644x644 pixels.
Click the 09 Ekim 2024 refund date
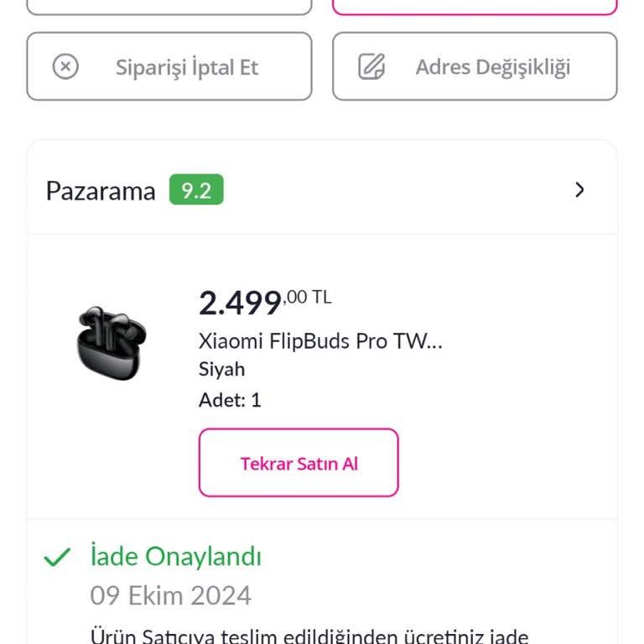(x=170, y=595)
